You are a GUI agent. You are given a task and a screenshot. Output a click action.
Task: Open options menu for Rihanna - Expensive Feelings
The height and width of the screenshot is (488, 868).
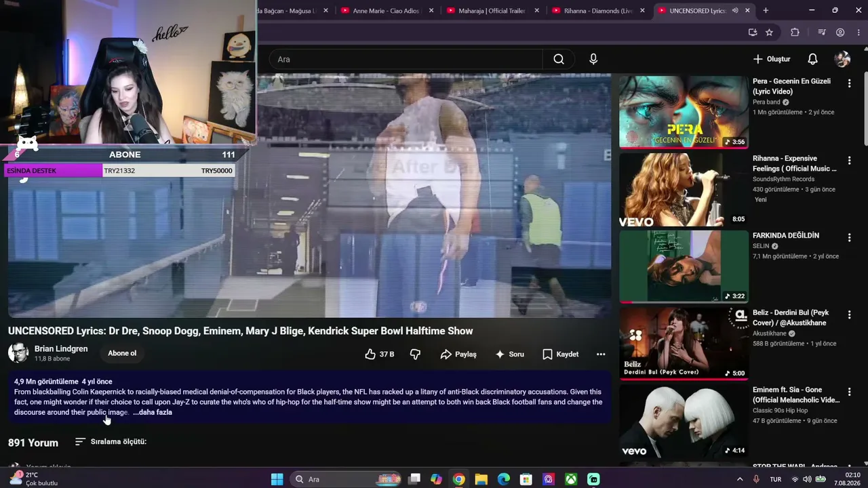click(849, 160)
